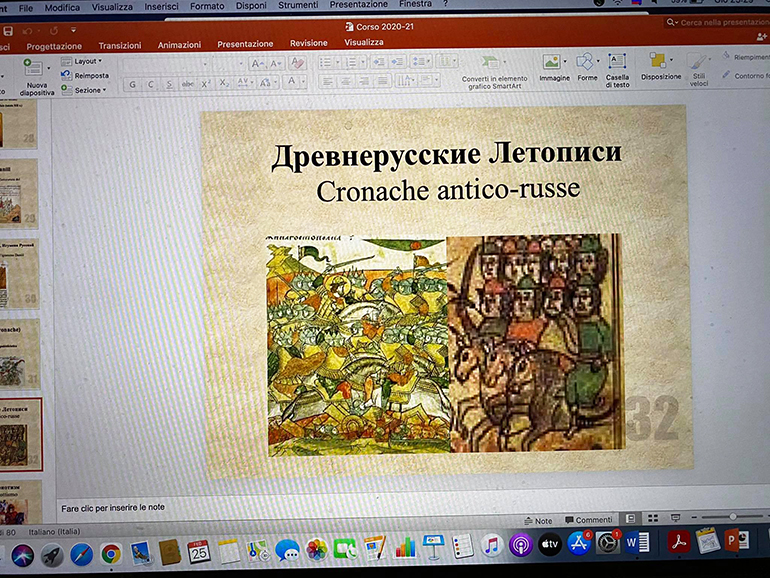Image resolution: width=770 pixels, height=578 pixels.
Task: Insert a text box with Casella di testo
Action: tap(617, 71)
